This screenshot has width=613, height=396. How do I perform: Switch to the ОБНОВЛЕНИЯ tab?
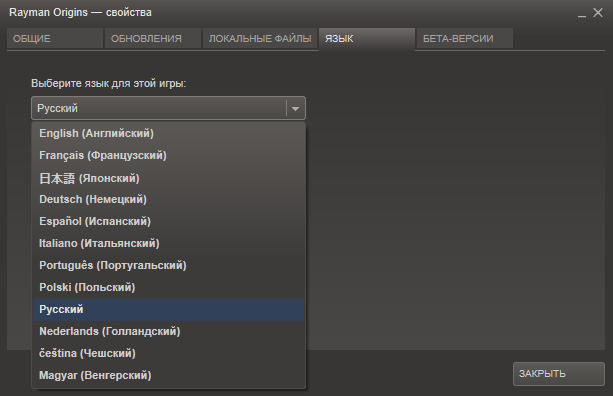click(152, 38)
